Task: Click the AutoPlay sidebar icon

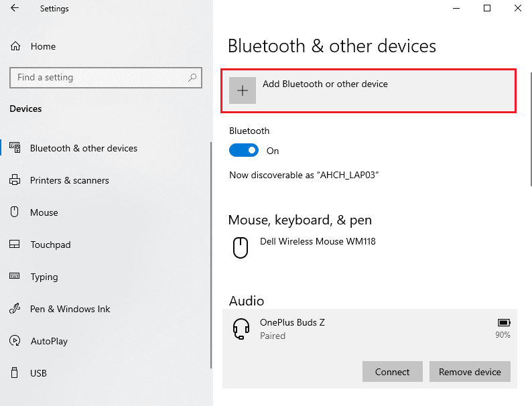Action: point(15,340)
